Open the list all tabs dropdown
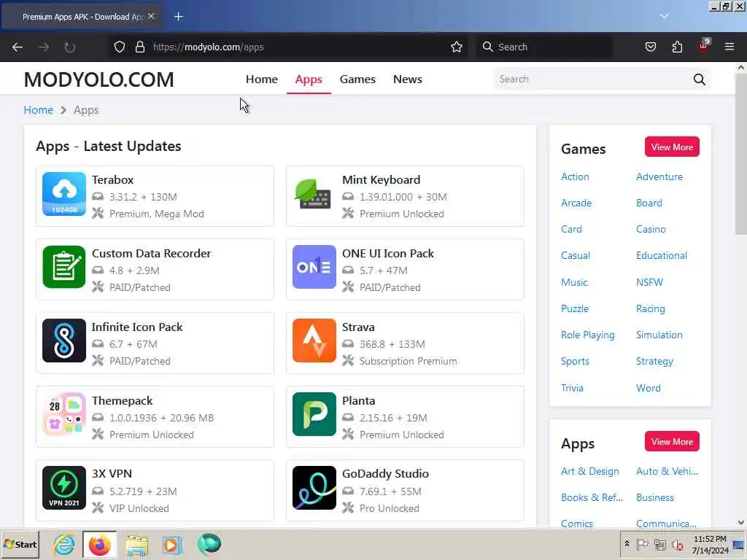The image size is (747, 560). click(x=664, y=16)
